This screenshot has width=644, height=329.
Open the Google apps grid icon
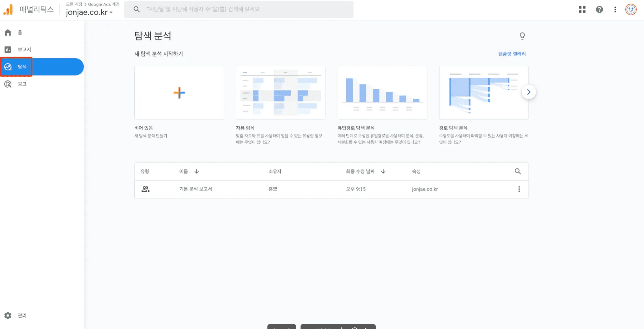point(582,9)
